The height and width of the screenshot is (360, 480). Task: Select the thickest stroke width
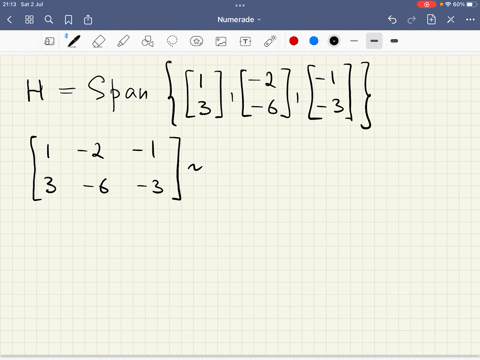pos(394,41)
